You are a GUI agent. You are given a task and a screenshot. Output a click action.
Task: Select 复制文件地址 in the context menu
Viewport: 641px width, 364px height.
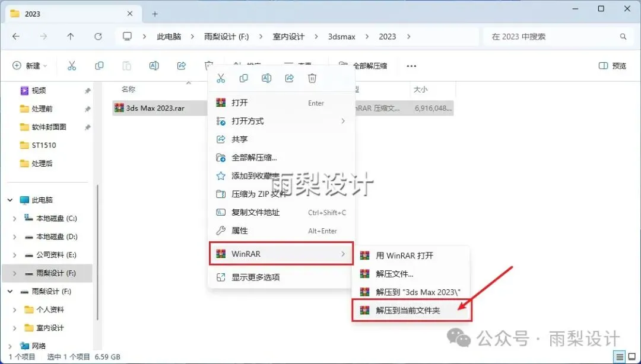click(x=281, y=212)
